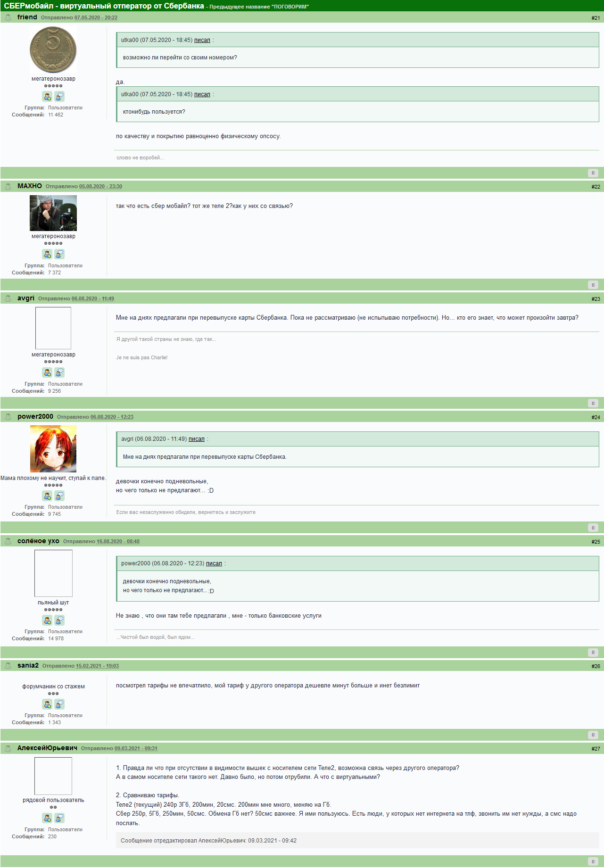Add friend user as a friend icon
604x868 pixels.
(47, 97)
